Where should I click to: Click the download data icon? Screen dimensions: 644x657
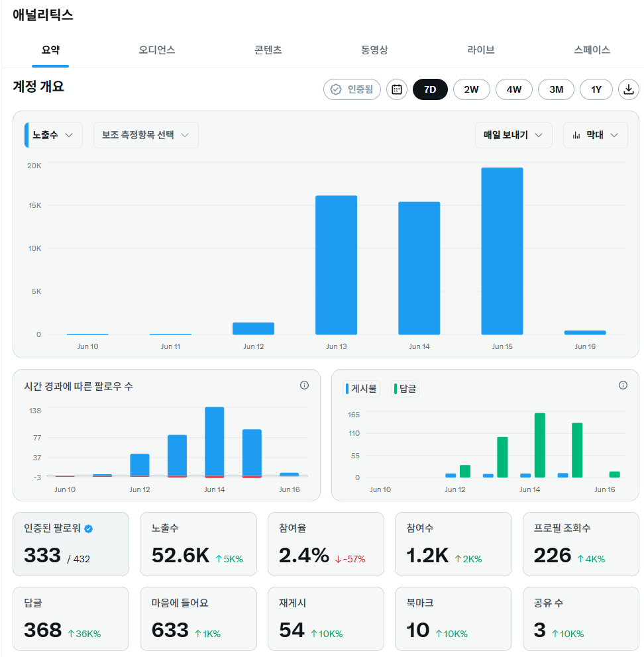coord(629,89)
